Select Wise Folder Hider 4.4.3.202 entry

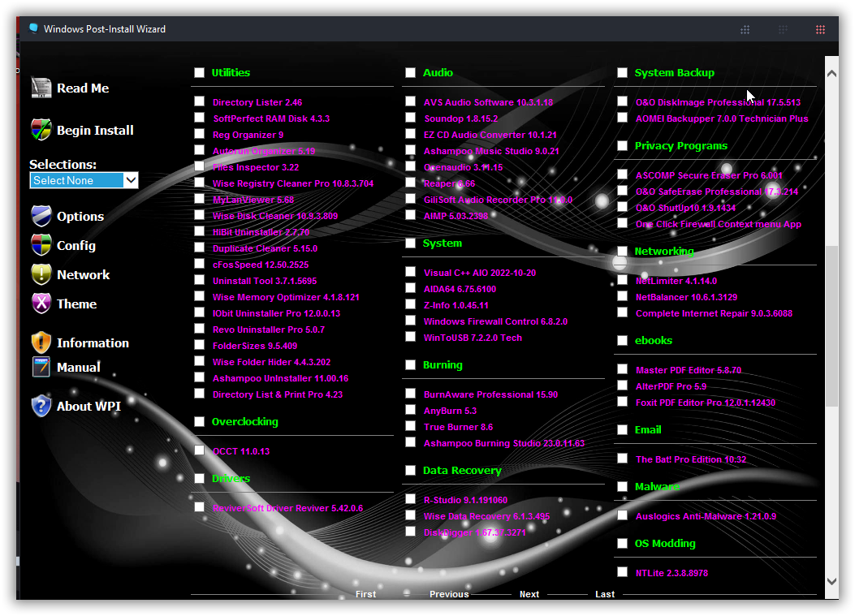pos(271,363)
